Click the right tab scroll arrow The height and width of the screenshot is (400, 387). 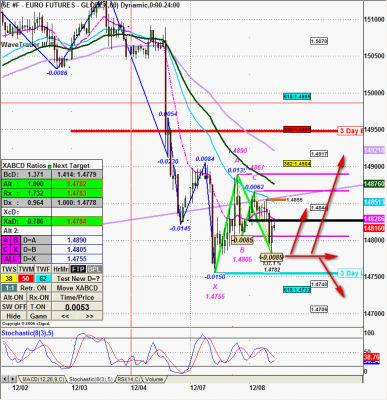click(x=13, y=379)
